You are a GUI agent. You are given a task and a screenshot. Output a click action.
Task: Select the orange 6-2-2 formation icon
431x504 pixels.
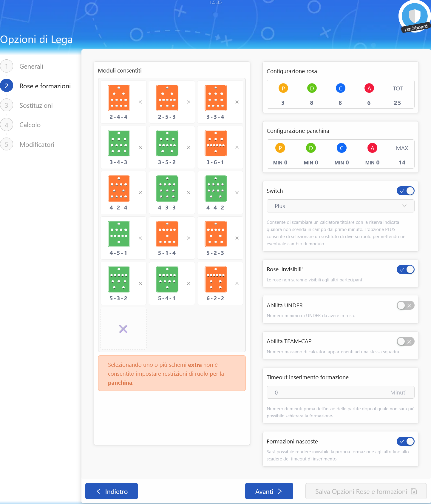point(216,279)
